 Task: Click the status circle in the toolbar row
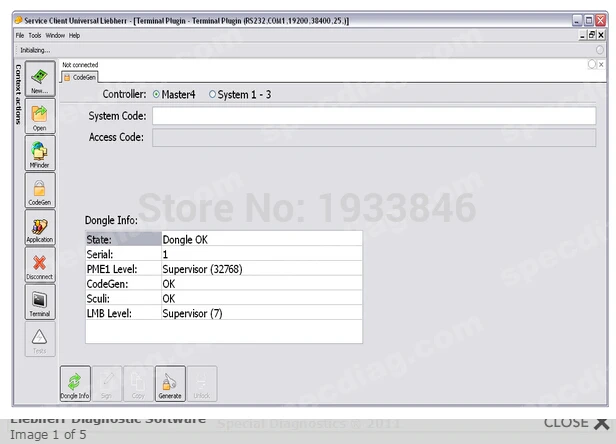pyautogui.click(x=600, y=50)
